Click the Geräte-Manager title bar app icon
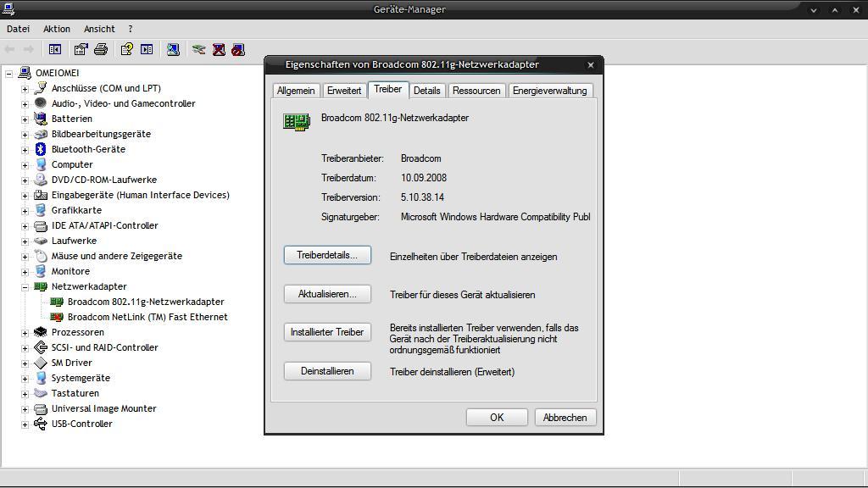 pyautogui.click(x=8, y=8)
